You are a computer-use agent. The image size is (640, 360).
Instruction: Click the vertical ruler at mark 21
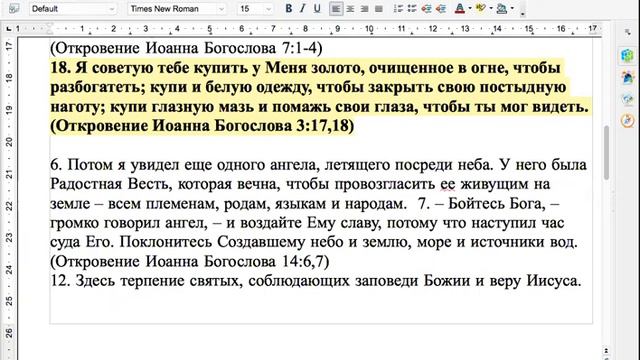tap(9, 174)
